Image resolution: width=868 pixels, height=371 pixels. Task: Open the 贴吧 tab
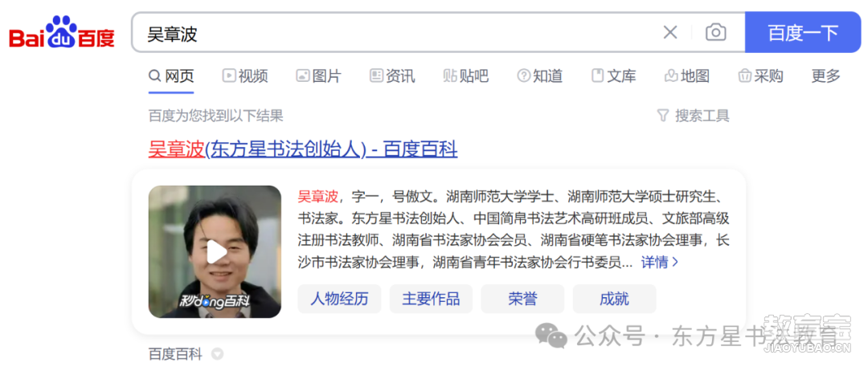coord(466,75)
